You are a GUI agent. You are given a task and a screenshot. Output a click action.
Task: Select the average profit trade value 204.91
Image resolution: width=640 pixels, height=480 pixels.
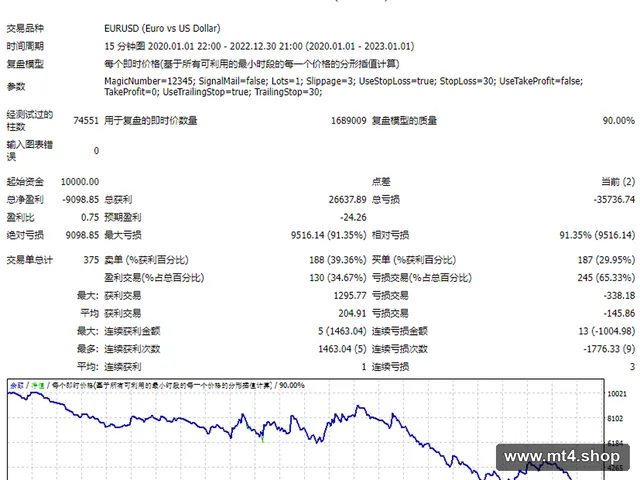click(352, 313)
